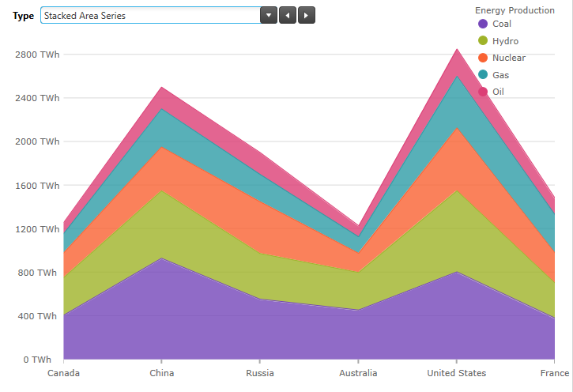Image resolution: width=573 pixels, height=392 pixels.
Task: Click the green Hydro legend marker
Action: coord(483,41)
